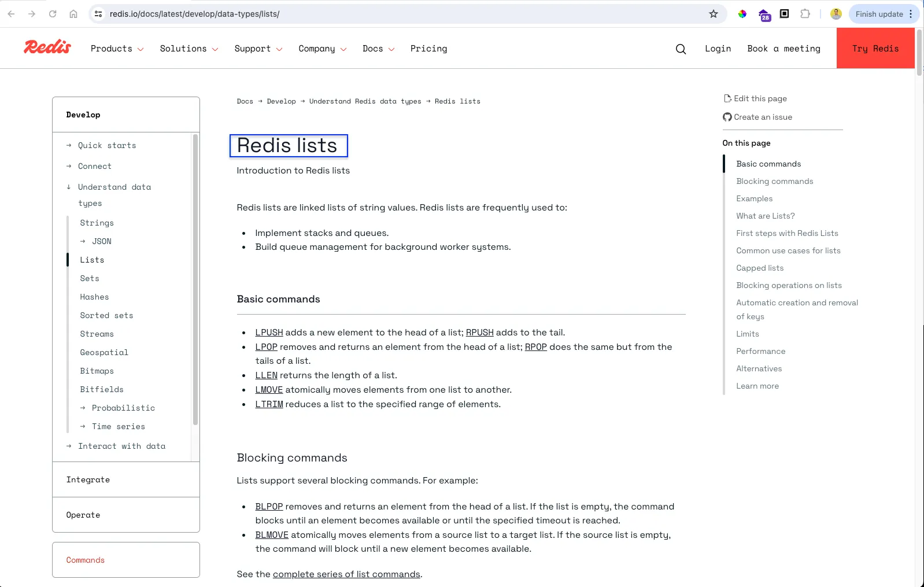Go to browser home page
The height and width of the screenshot is (587, 924).
pyautogui.click(x=73, y=14)
